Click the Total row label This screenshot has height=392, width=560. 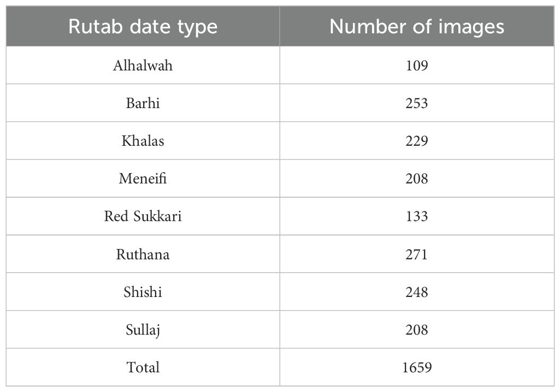[x=143, y=367]
